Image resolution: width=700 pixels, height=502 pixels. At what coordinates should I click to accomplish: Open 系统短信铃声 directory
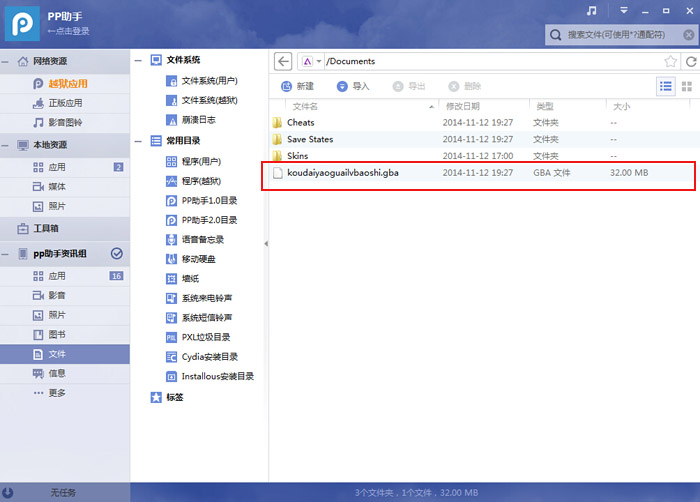(199, 318)
